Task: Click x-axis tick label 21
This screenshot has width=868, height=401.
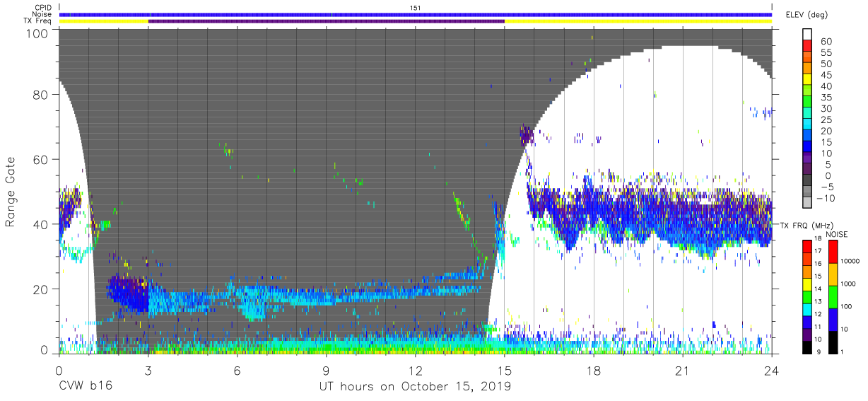Action: tap(683, 370)
